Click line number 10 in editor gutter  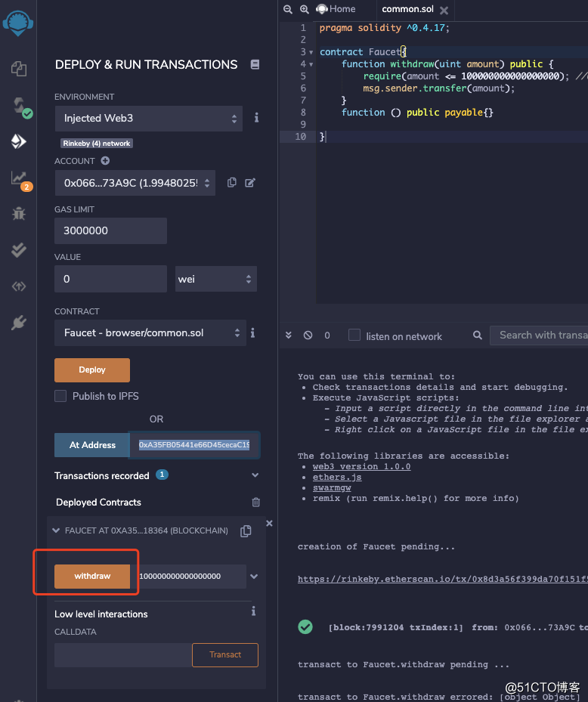pyautogui.click(x=301, y=137)
